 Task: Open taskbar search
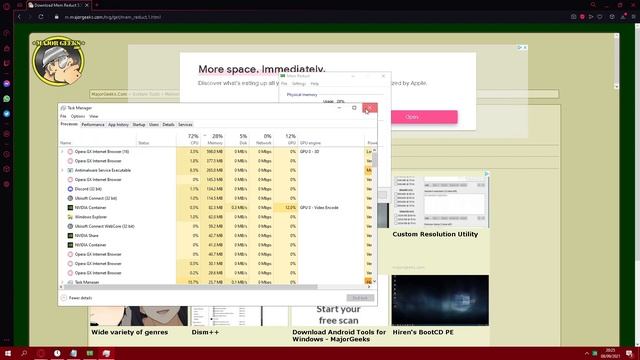[24, 353]
